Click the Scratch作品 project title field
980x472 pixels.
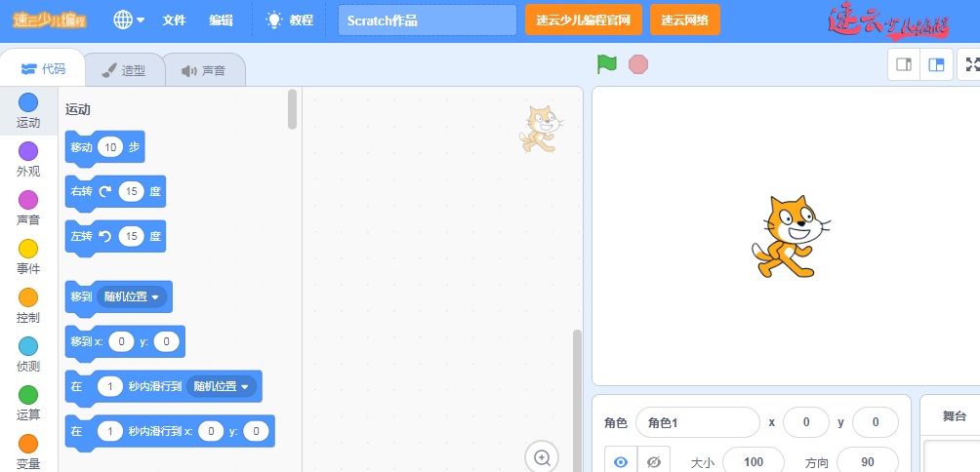coord(428,20)
